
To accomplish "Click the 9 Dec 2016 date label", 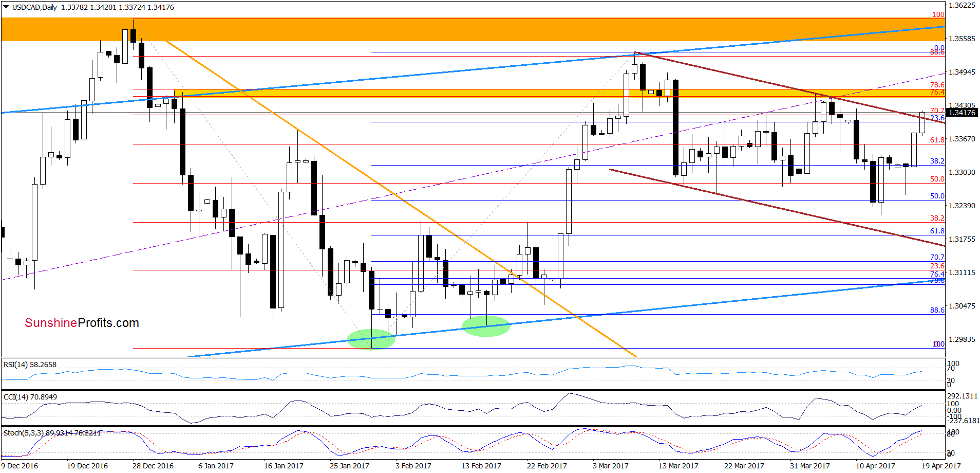I will tap(20, 466).
